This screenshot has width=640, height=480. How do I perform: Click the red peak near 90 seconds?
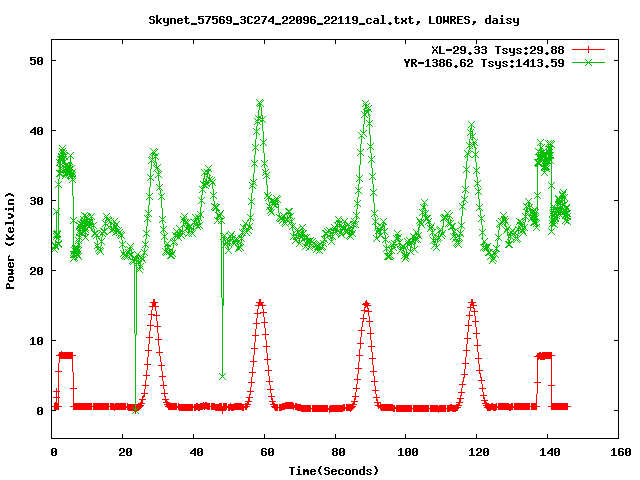click(x=366, y=304)
